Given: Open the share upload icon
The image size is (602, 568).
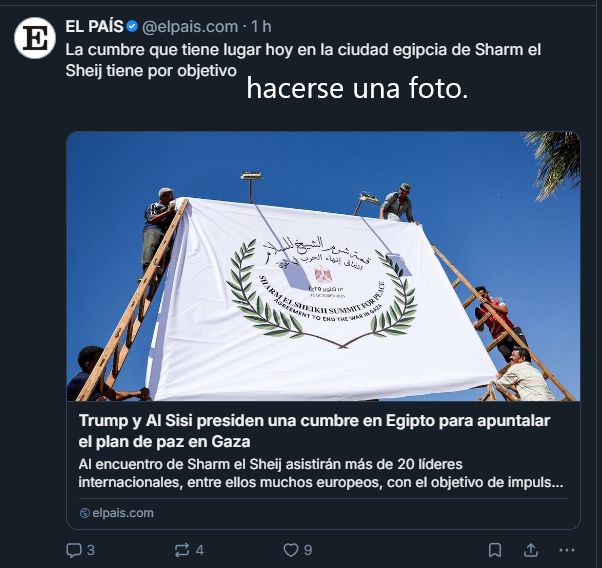Looking at the screenshot, I should 531,550.
